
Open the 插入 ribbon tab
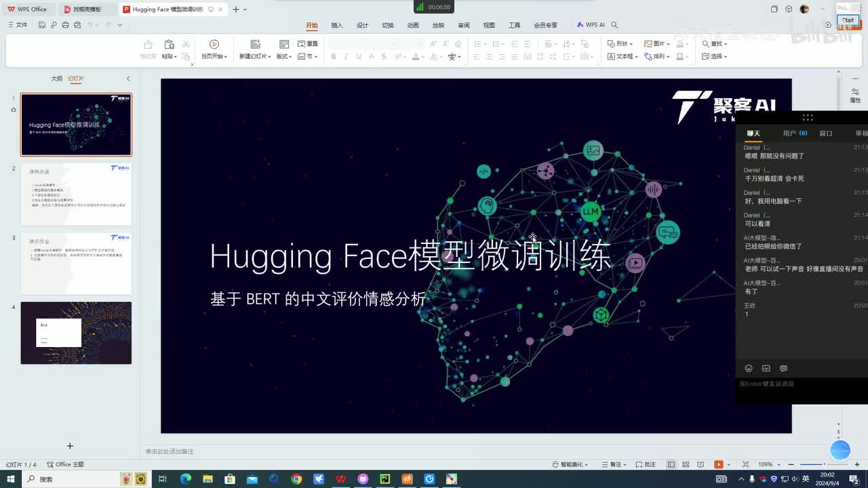click(337, 25)
